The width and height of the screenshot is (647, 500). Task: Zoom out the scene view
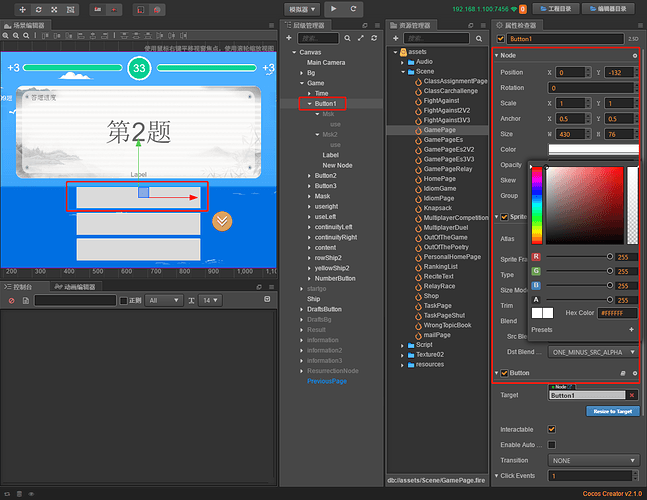[16, 36]
